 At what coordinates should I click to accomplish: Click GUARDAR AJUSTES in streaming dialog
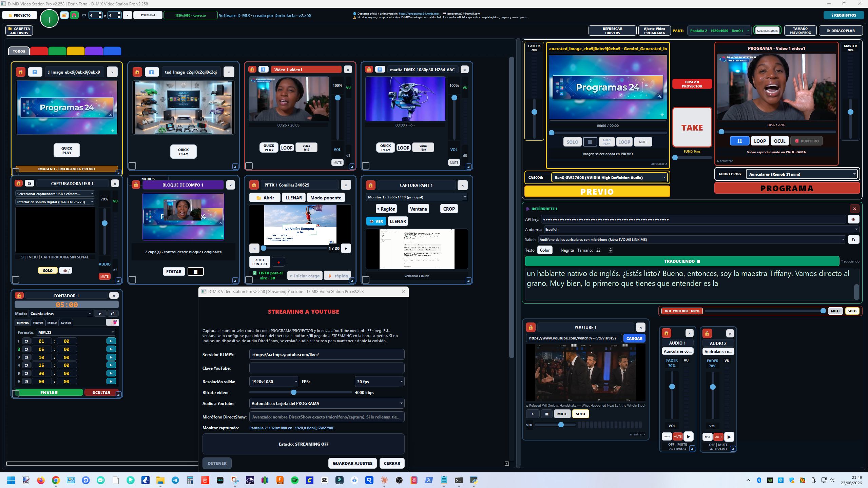point(352,463)
